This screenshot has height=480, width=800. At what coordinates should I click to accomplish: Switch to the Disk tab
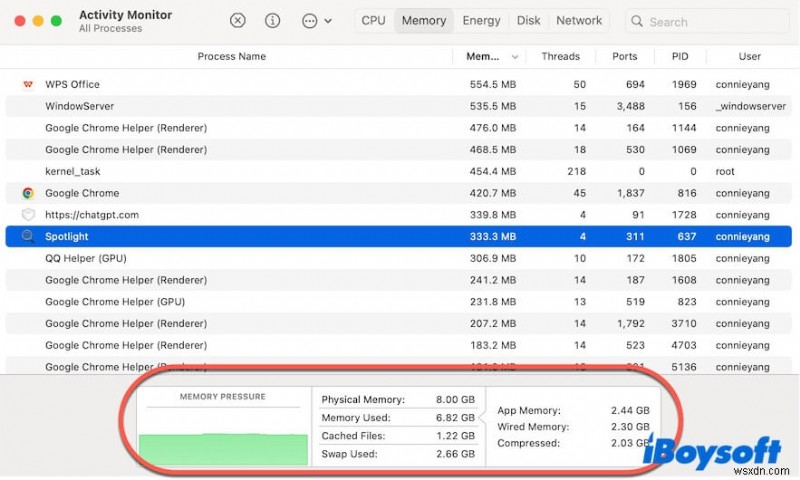pyautogui.click(x=528, y=20)
